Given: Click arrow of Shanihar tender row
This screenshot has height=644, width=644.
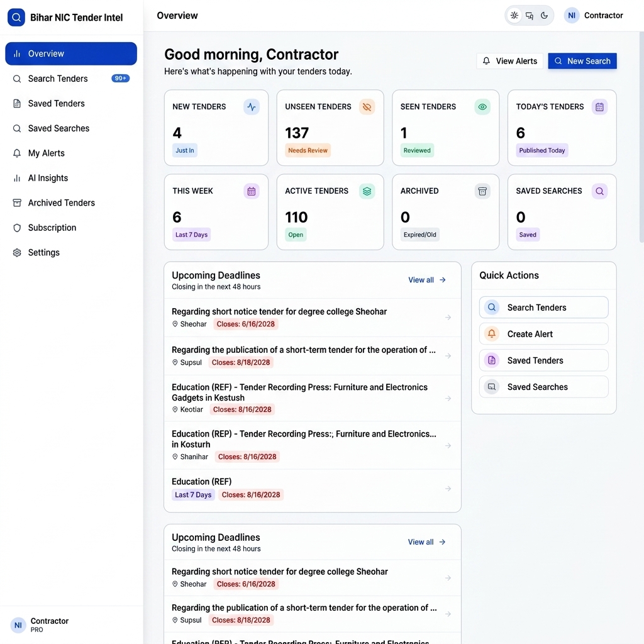Looking at the screenshot, I should point(448,446).
